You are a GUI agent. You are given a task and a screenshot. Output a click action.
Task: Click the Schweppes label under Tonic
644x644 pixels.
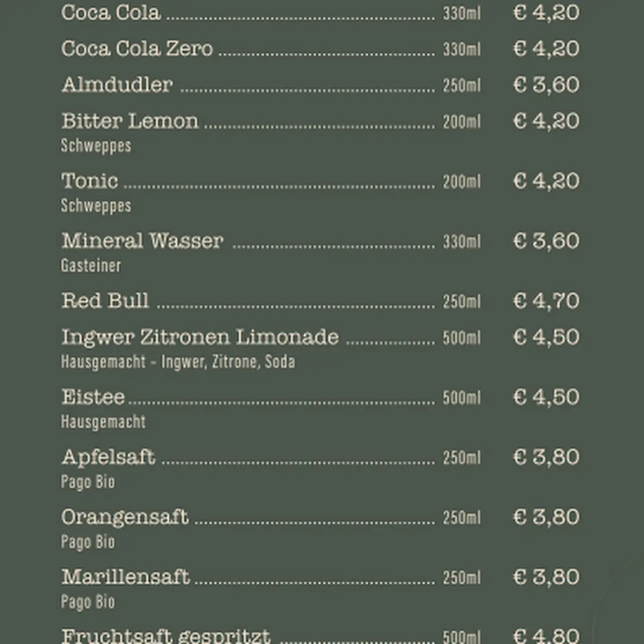[x=96, y=205]
